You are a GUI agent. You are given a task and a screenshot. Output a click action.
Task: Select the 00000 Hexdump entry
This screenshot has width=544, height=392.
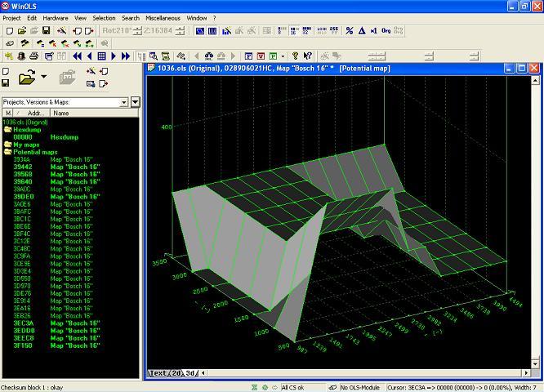pos(46,137)
